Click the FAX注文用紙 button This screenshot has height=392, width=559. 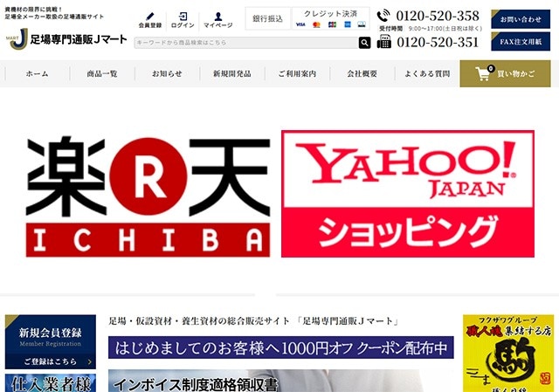coord(521,41)
